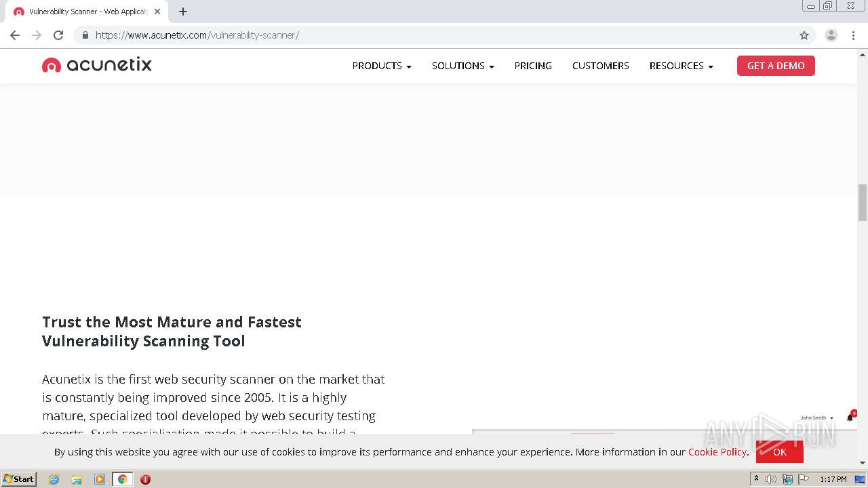Click the address bar URL

(x=197, y=35)
